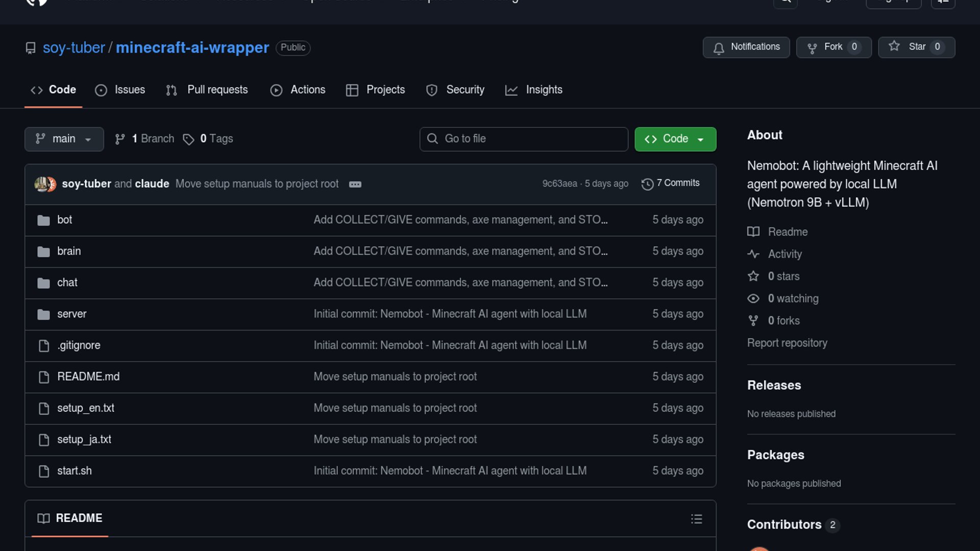Click the README outline list icon
Image resolution: width=980 pixels, height=551 pixels.
[x=696, y=519]
